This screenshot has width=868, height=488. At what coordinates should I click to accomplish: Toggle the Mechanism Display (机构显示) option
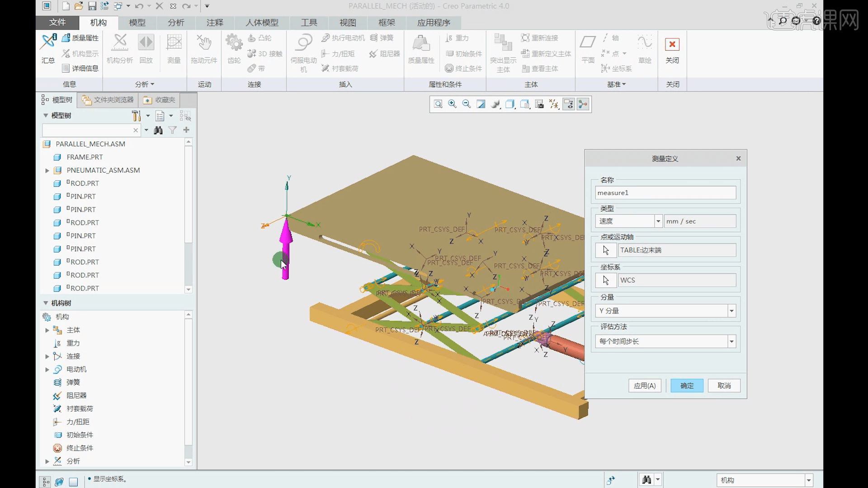80,53
